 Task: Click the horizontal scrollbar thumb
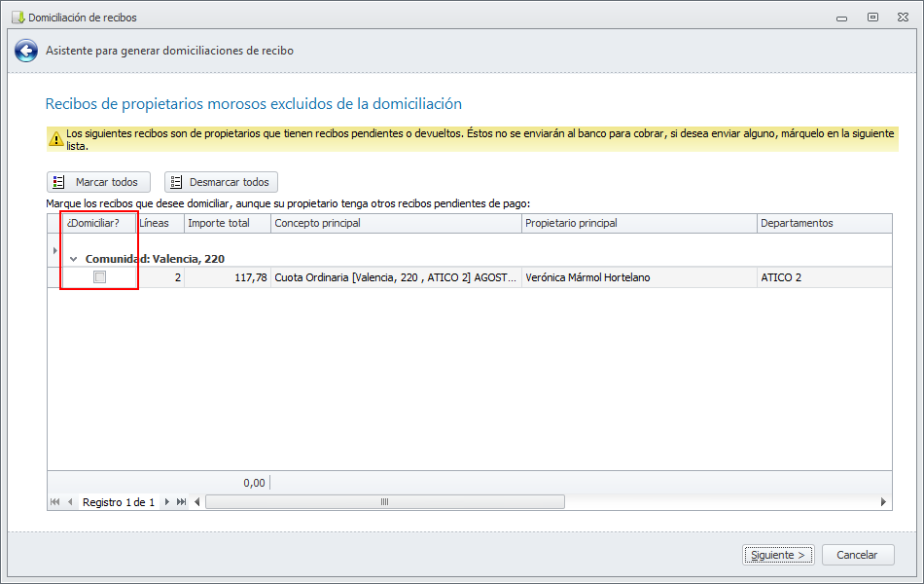[385, 502]
